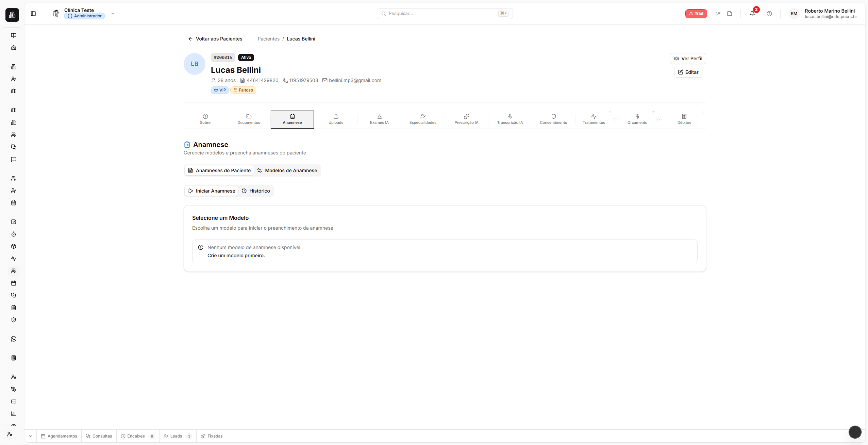Switch to the Histórico view
The height and width of the screenshot is (445, 868).
(x=256, y=191)
